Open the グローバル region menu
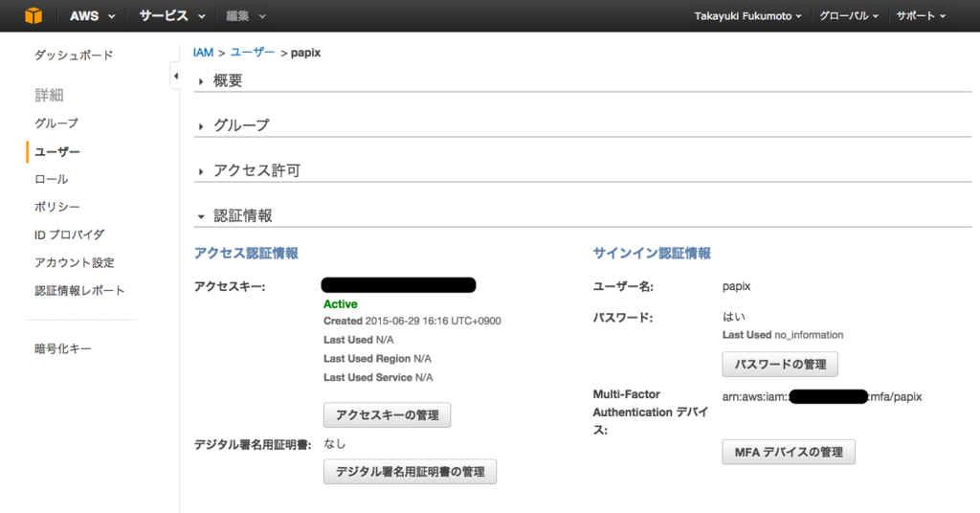 point(849,16)
